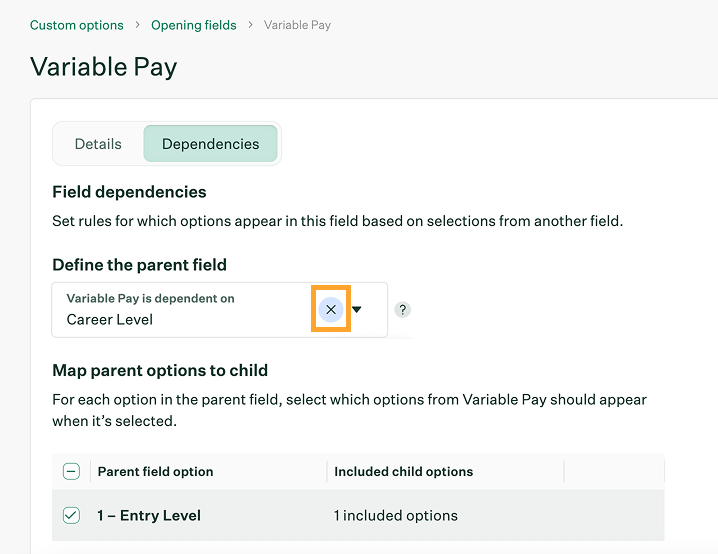Open the 1 included options cell

click(396, 516)
